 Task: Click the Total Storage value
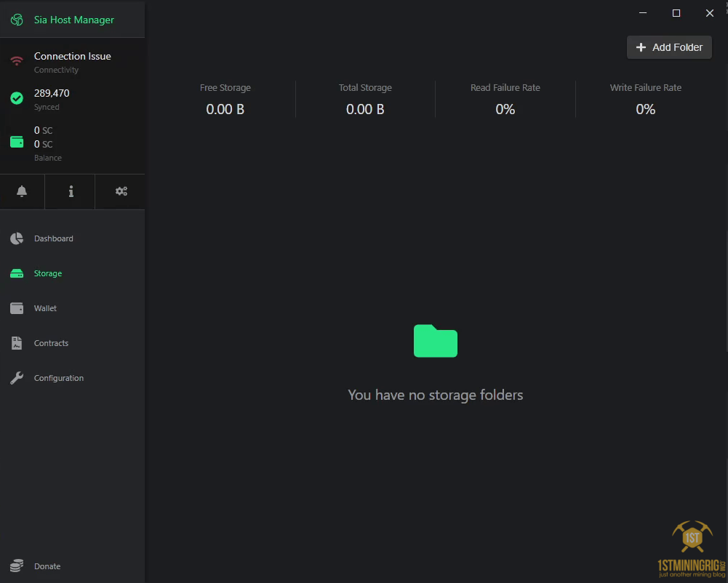tap(365, 109)
